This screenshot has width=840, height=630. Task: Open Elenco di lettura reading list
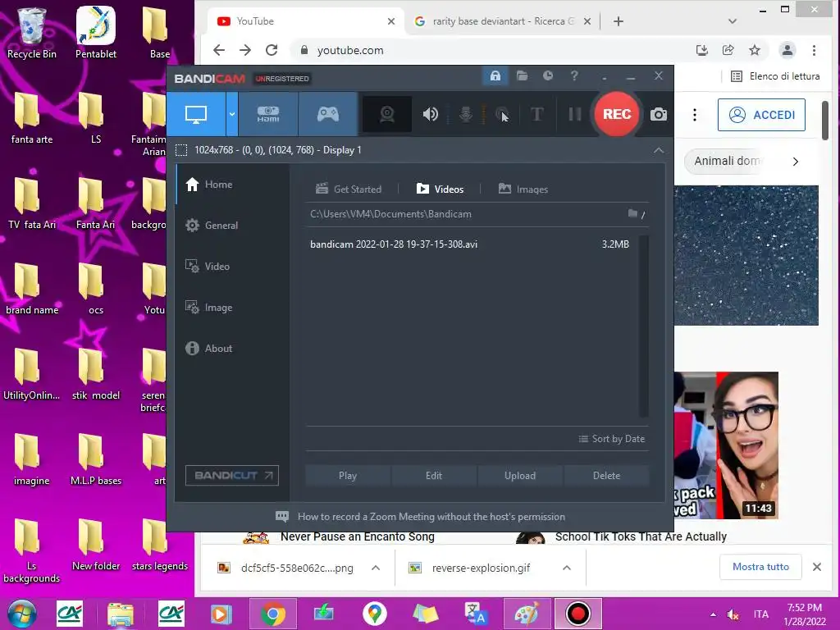pos(774,76)
